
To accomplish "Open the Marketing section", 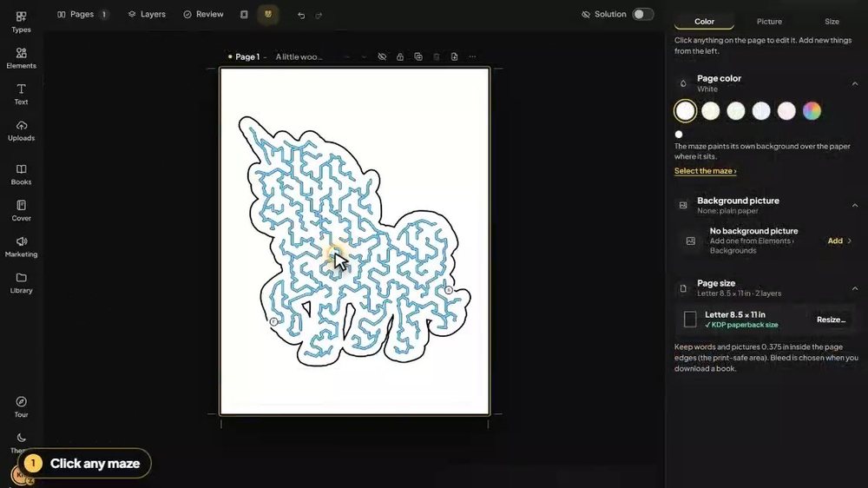I will pyautogui.click(x=21, y=247).
